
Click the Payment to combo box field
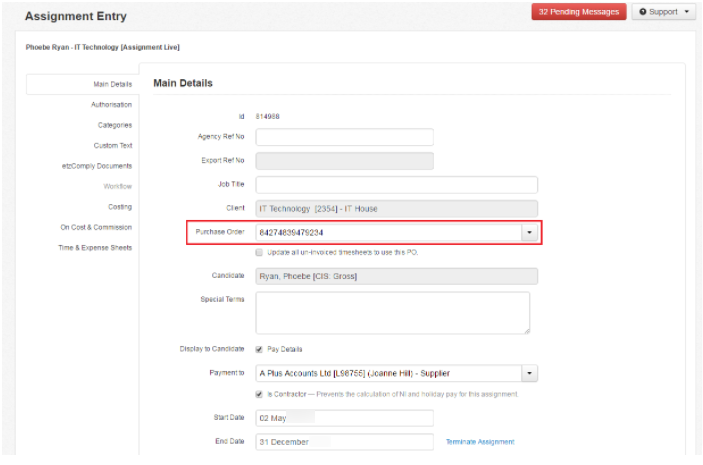point(388,373)
